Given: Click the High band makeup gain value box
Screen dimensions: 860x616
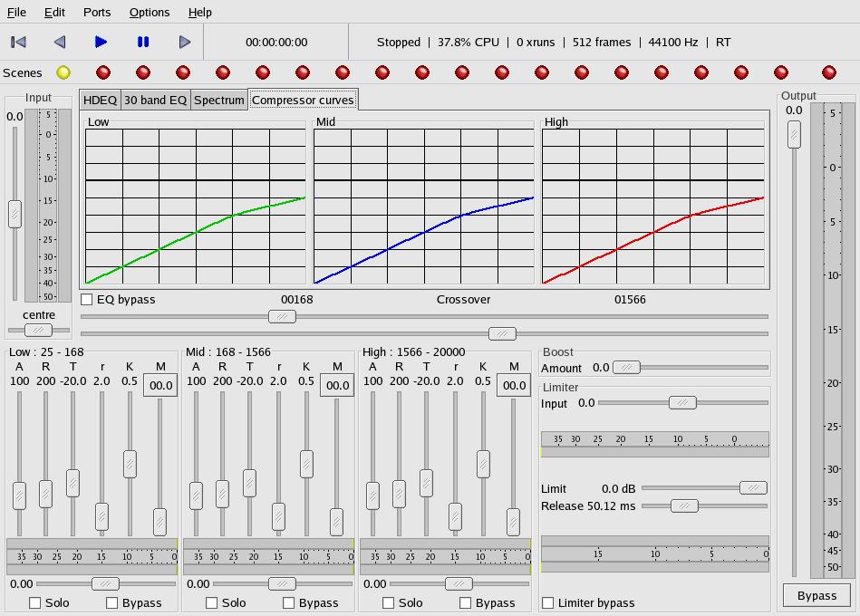Looking at the screenshot, I should [514, 385].
